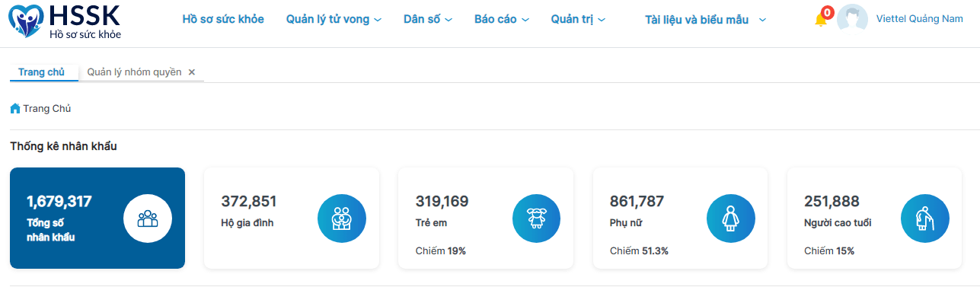Expand the Dân số dropdown
The height and width of the screenshot is (287, 980).
pos(428,19)
